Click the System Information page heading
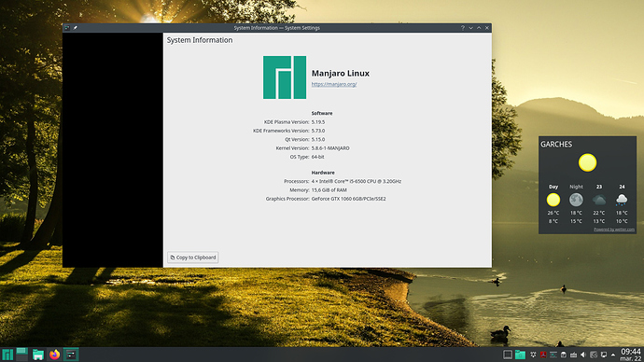This screenshot has height=362, width=644. (x=200, y=40)
